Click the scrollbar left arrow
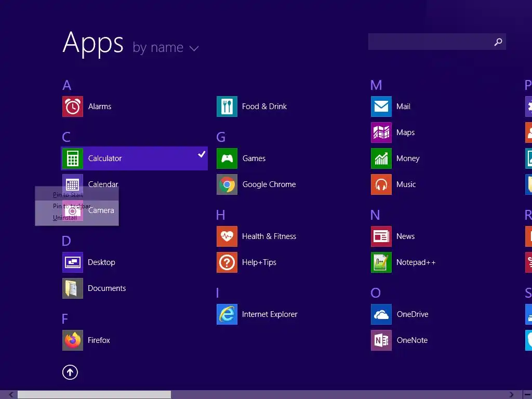The image size is (532, 399). [x=11, y=395]
